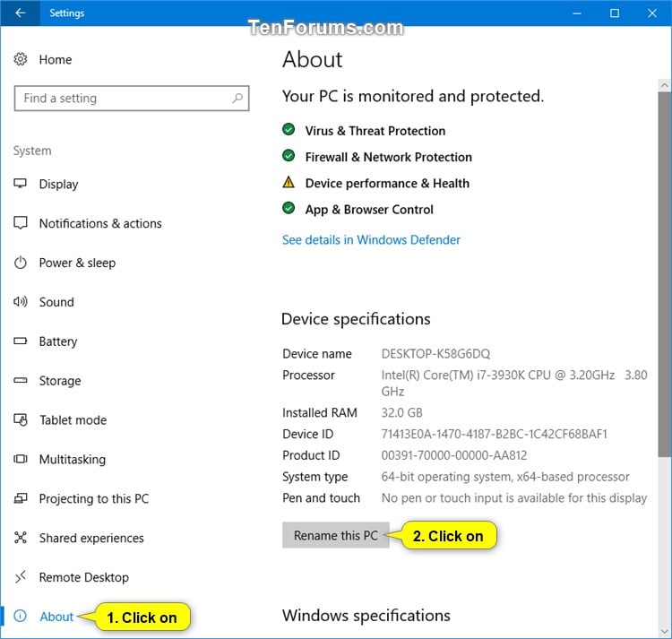Click the Multitasking icon

(20, 459)
